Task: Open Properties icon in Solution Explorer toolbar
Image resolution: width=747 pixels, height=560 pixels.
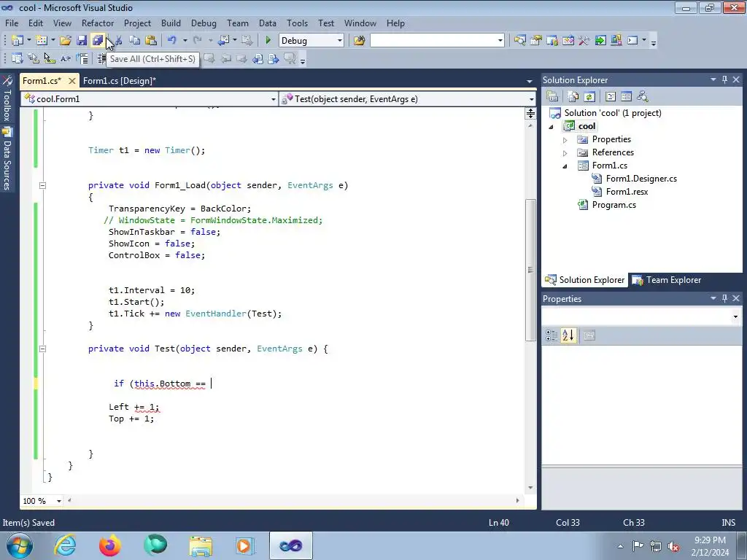Action: click(x=552, y=97)
